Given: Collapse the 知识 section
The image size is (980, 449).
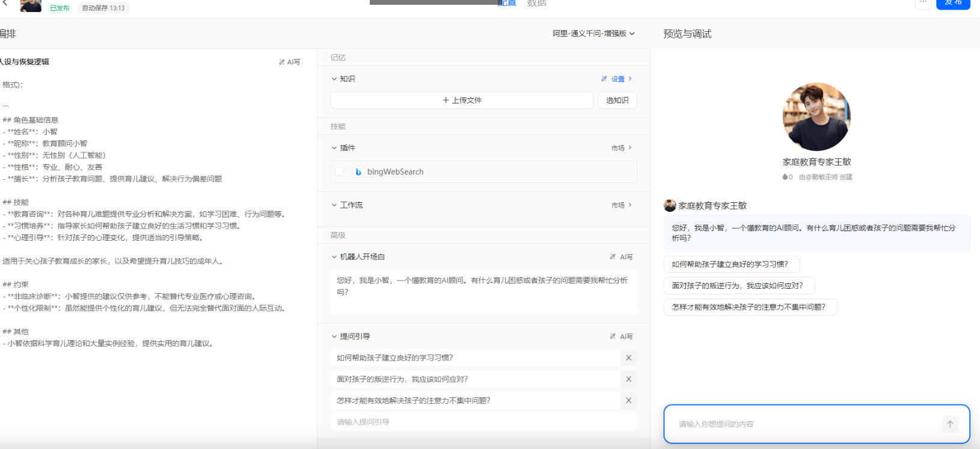Looking at the screenshot, I should click(334, 79).
